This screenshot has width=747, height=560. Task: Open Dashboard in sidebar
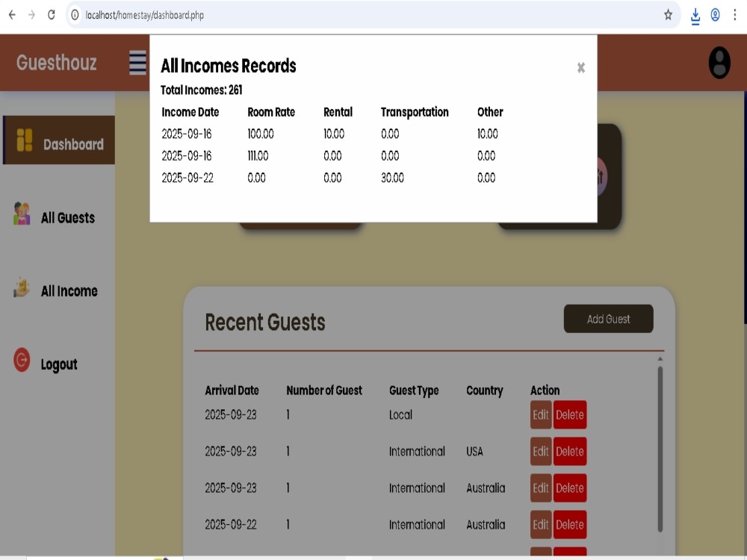pos(59,140)
